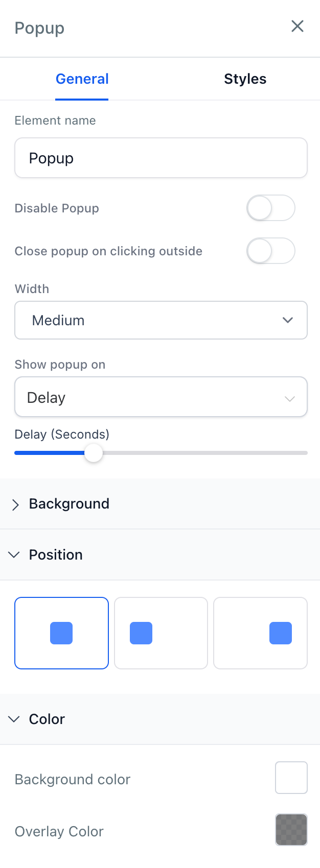Open the Overlay Color swatch
Viewport: 320px width, 868px height.
coord(291,830)
